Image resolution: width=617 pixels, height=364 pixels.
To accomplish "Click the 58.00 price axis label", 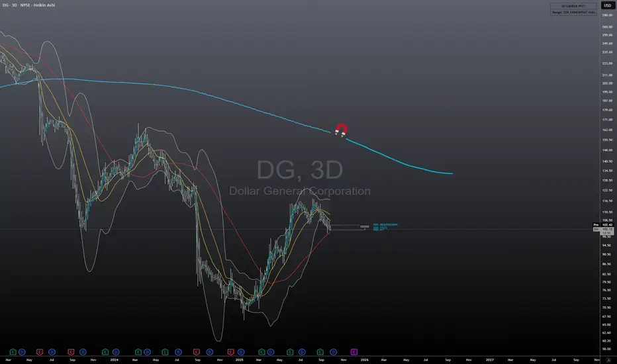I will coord(607,349).
